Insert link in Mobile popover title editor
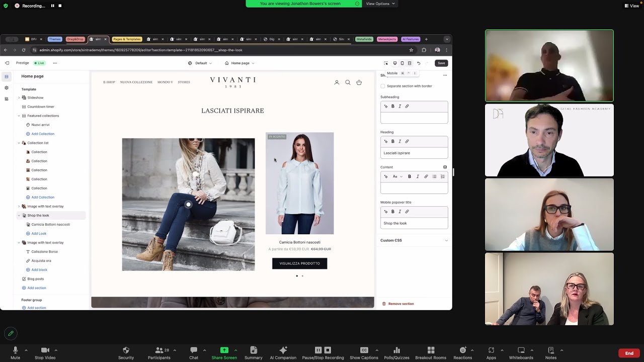This screenshot has height=362, width=644. (407, 212)
